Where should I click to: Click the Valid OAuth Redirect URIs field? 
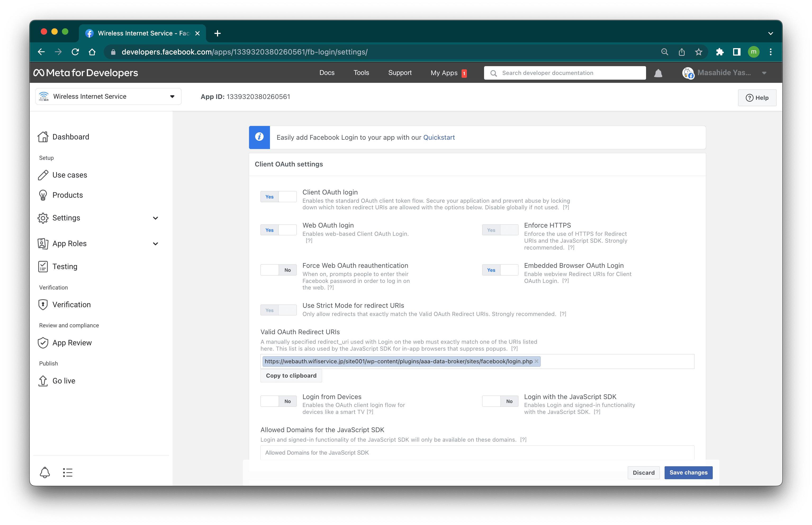pyautogui.click(x=477, y=361)
